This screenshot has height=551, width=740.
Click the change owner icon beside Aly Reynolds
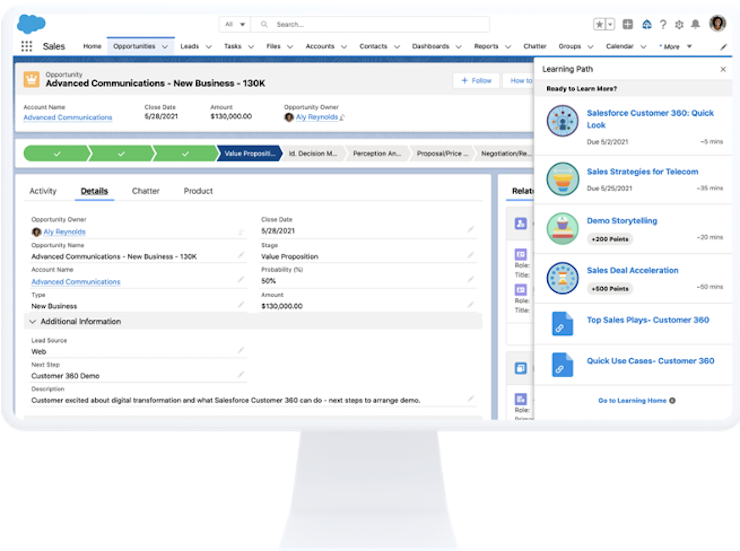342,117
